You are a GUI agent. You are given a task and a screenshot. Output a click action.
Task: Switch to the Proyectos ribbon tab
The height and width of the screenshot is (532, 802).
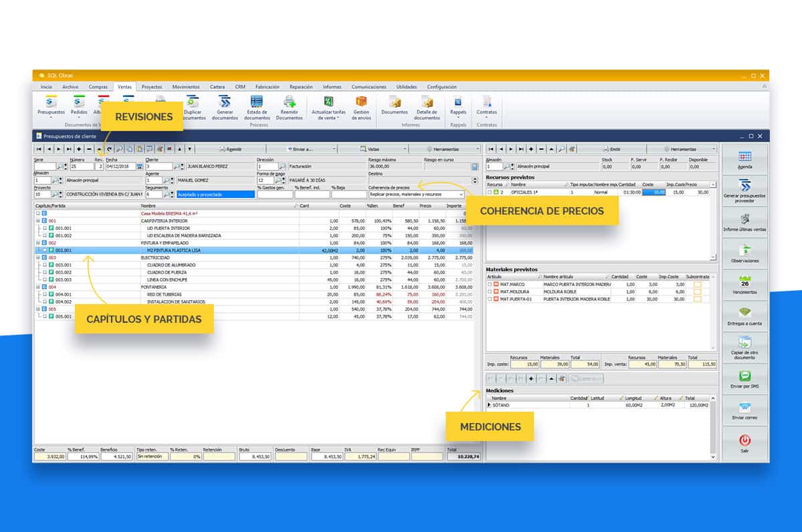click(x=152, y=87)
